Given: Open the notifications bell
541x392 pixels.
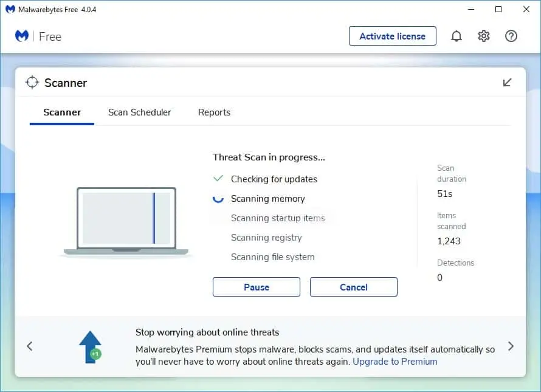Looking at the screenshot, I should [x=456, y=36].
